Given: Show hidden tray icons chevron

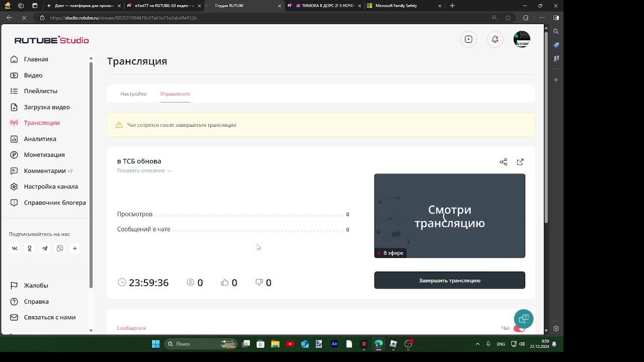Looking at the screenshot, I should pyautogui.click(x=477, y=344).
